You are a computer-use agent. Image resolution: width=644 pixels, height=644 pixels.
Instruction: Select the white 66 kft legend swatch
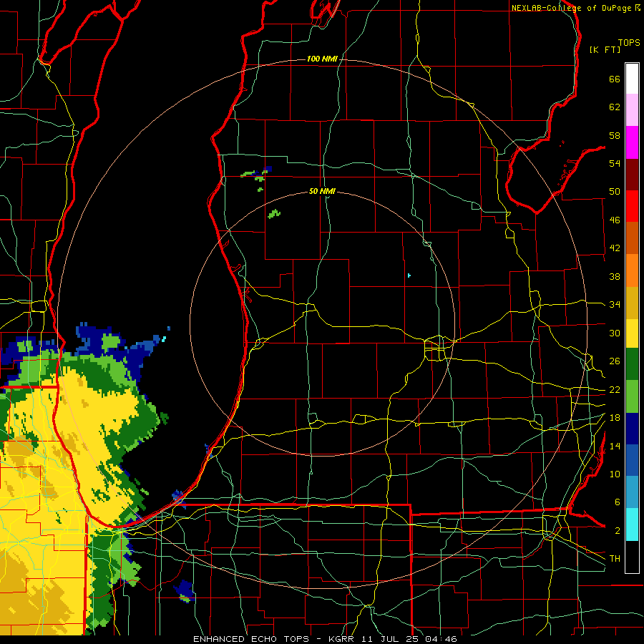click(632, 79)
